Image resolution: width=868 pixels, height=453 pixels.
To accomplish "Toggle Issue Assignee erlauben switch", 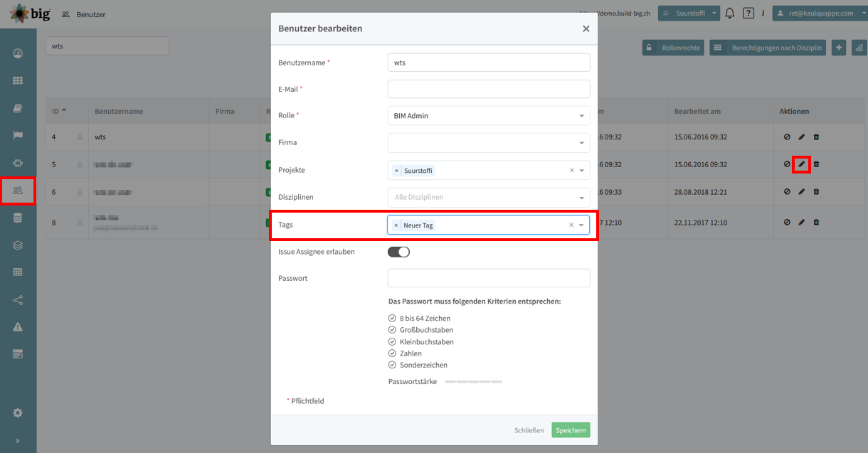I will 398,251.
